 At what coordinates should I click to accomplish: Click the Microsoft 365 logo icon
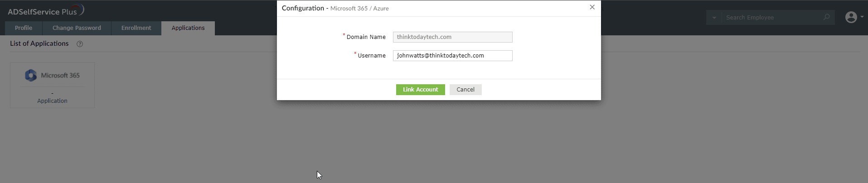31,75
